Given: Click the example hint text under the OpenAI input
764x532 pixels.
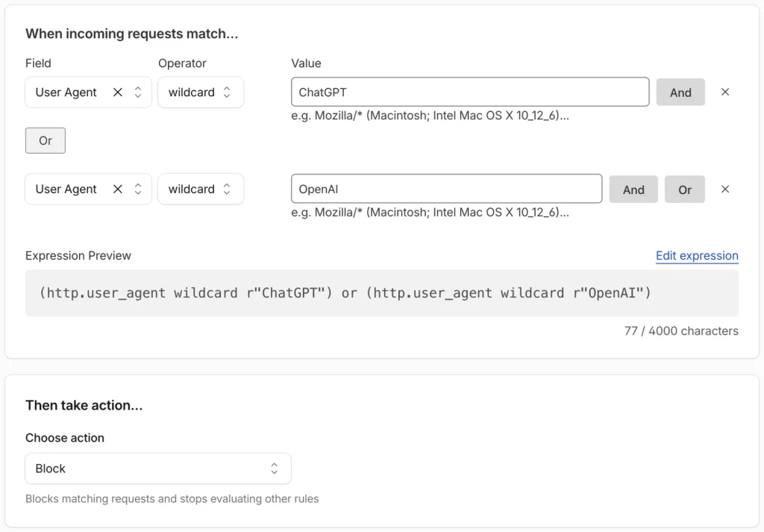Looking at the screenshot, I should (x=430, y=213).
